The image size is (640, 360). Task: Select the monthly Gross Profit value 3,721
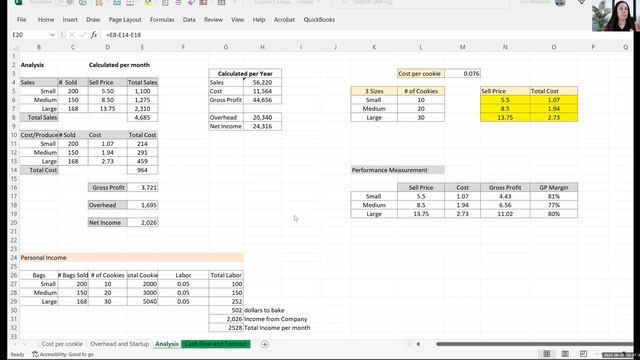[x=142, y=188]
